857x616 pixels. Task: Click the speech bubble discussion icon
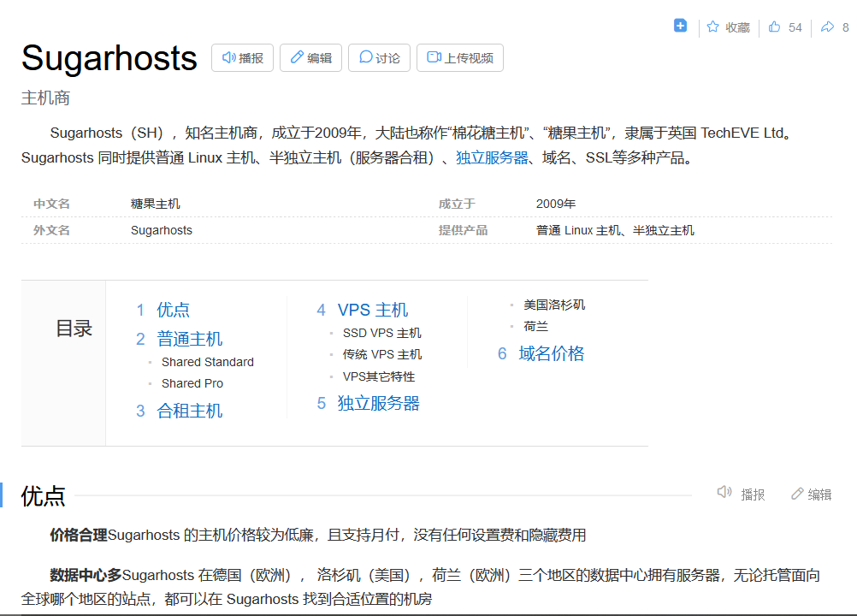pyautogui.click(x=366, y=57)
